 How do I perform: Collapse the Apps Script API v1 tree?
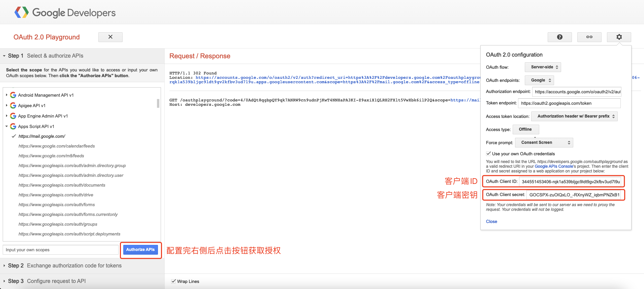coord(6,126)
